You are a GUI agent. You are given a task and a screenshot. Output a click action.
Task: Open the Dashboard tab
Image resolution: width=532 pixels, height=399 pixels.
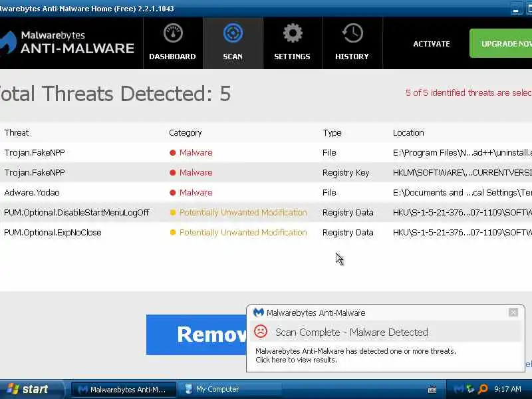173,43
